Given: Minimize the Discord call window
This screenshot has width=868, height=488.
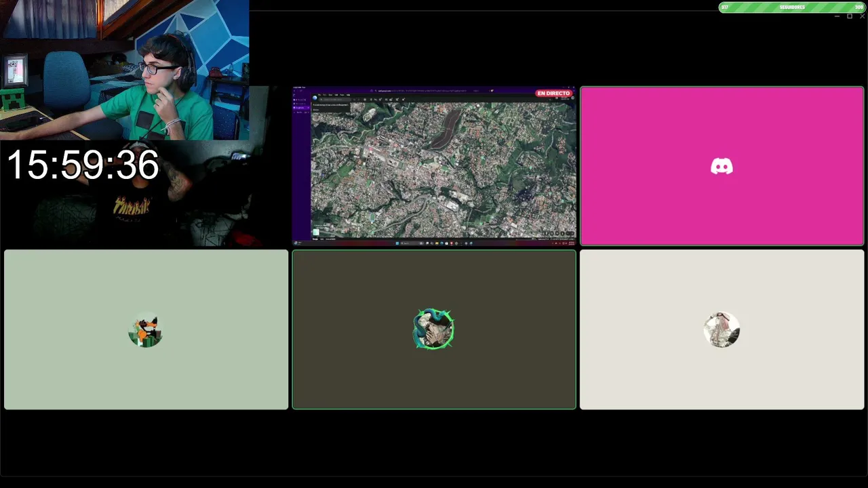Looking at the screenshot, I should pyautogui.click(x=837, y=16).
